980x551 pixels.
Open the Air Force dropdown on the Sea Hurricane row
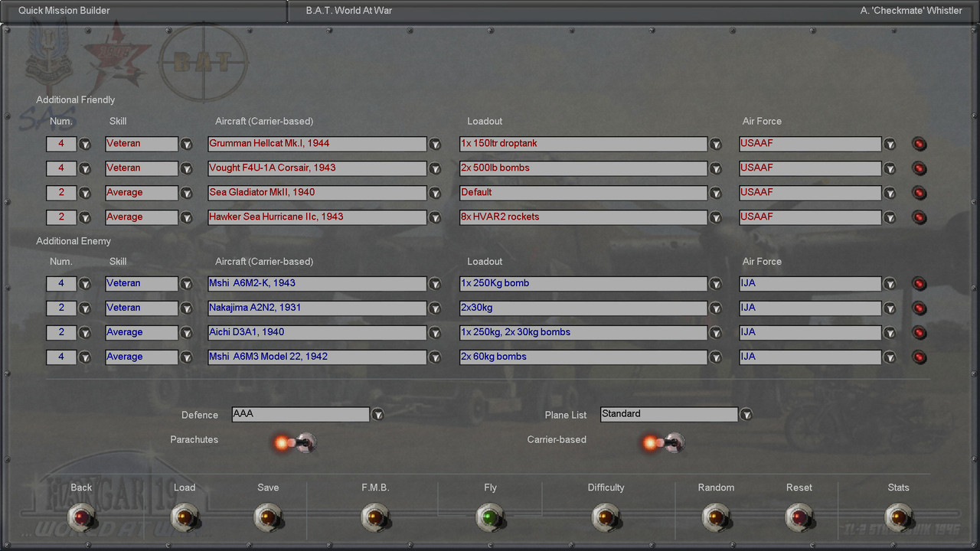[890, 217]
